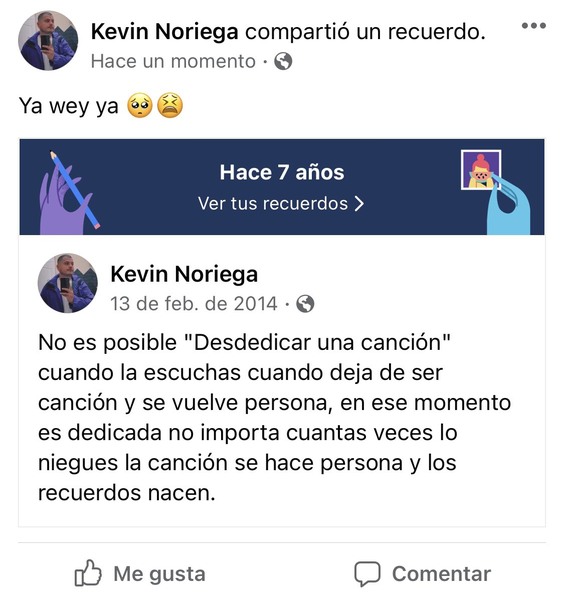
Task: Click the "Hace un momento" timestamp
Action: click(173, 61)
